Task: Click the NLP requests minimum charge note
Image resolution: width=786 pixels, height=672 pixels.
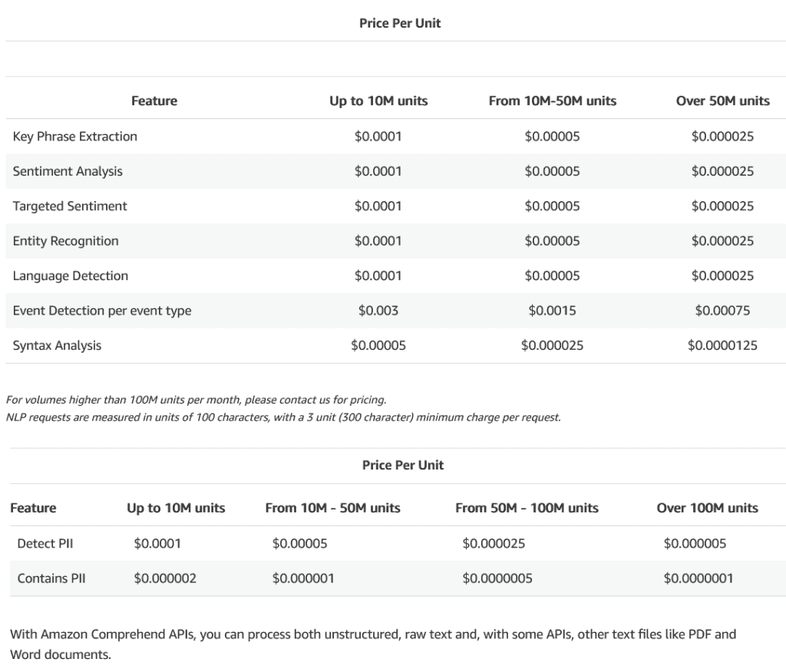Action: click(x=283, y=417)
